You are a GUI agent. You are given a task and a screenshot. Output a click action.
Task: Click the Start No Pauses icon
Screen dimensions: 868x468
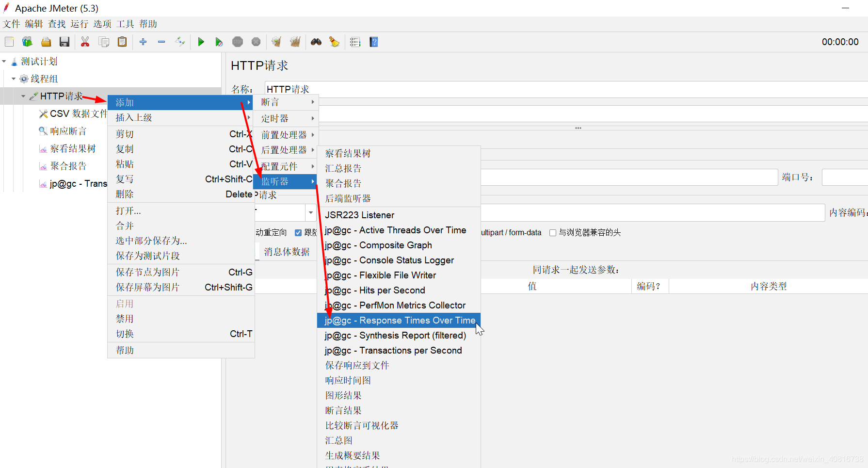point(219,42)
